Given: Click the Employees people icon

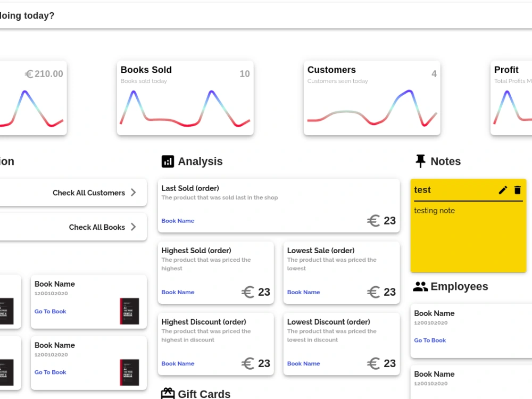Looking at the screenshot, I should 421,286.
